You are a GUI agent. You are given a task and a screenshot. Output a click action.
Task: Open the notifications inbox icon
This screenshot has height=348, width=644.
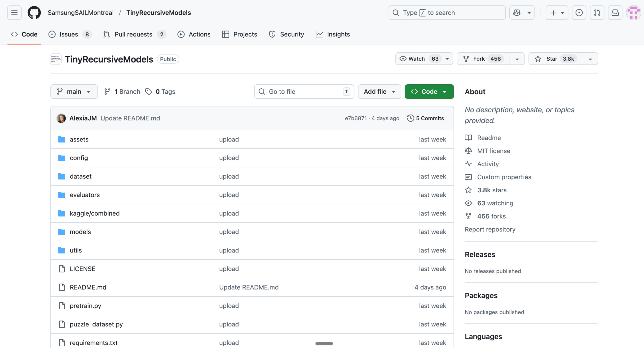tap(615, 13)
